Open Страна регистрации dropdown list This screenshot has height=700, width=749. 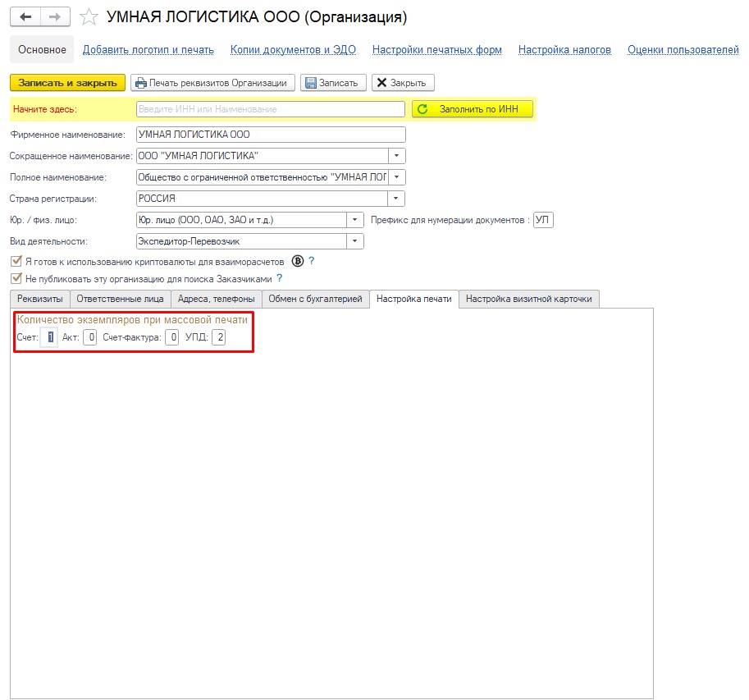tap(396, 199)
